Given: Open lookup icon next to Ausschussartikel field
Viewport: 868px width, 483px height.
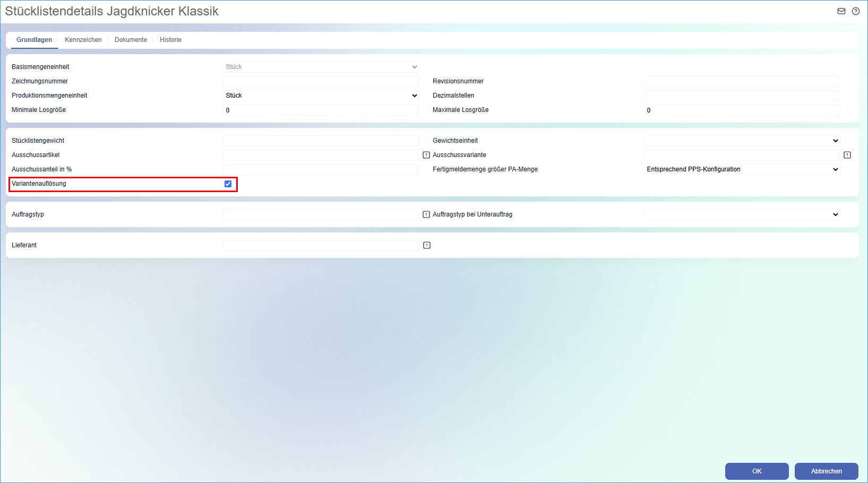Looking at the screenshot, I should point(426,155).
